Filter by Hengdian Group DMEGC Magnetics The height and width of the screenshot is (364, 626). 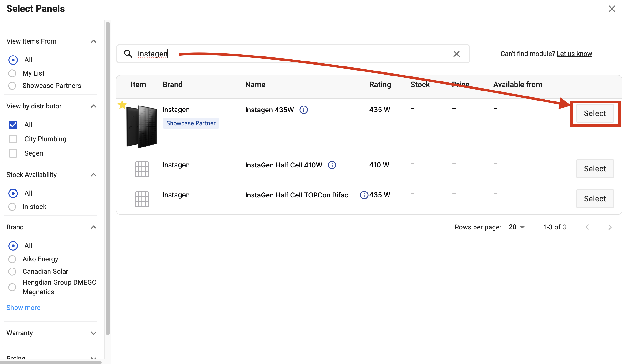click(12, 287)
